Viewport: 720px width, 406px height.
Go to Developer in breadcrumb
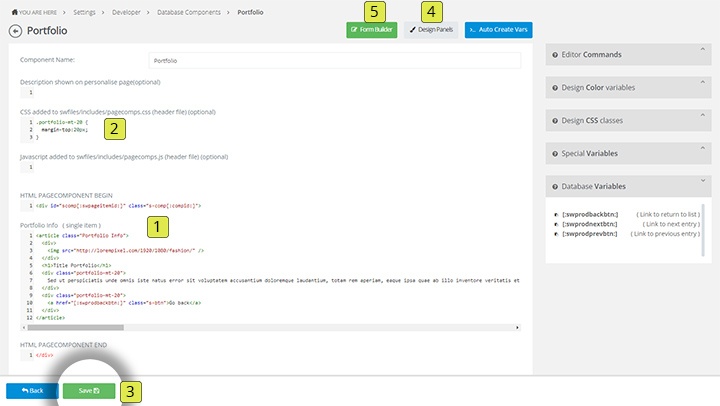pyautogui.click(x=126, y=12)
